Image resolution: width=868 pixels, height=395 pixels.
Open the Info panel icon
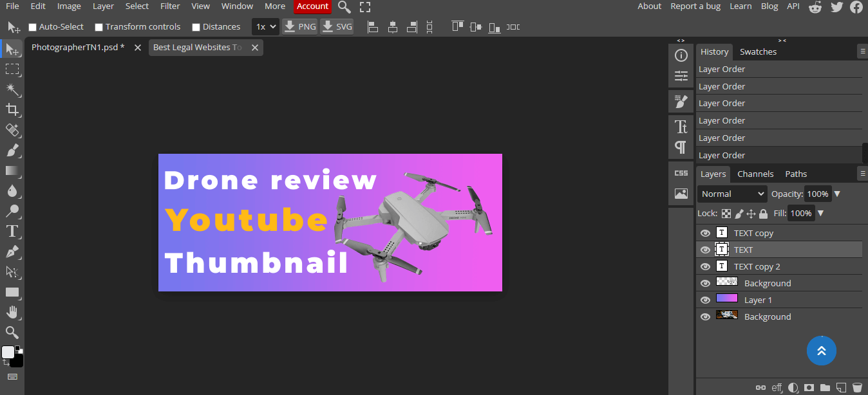pos(681,55)
